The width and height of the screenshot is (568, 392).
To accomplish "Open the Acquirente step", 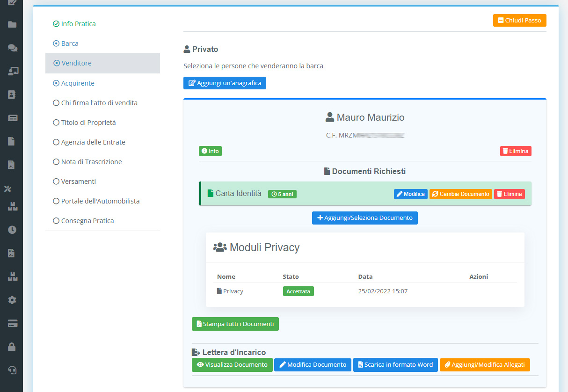I will [74, 83].
